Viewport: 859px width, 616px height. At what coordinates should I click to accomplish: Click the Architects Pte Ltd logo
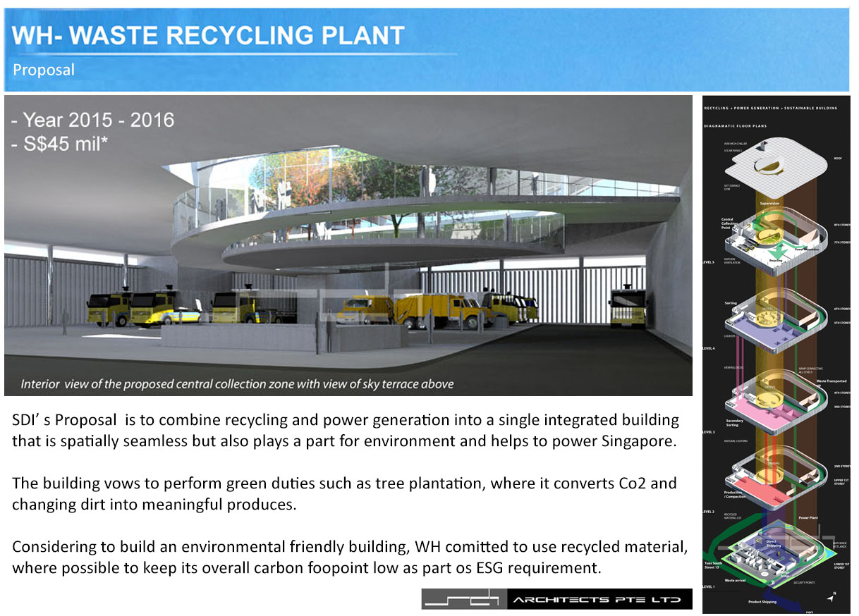coord(557,599)
